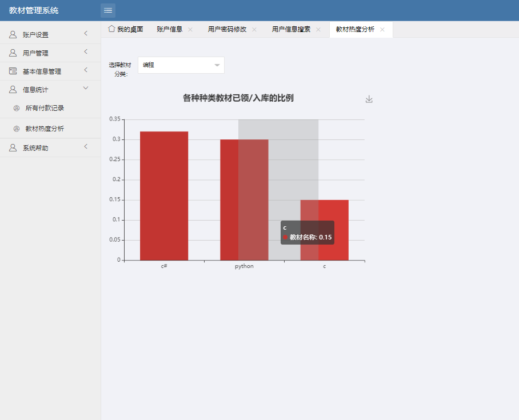Click the 基本信息管理 icon

coord(13,71)
